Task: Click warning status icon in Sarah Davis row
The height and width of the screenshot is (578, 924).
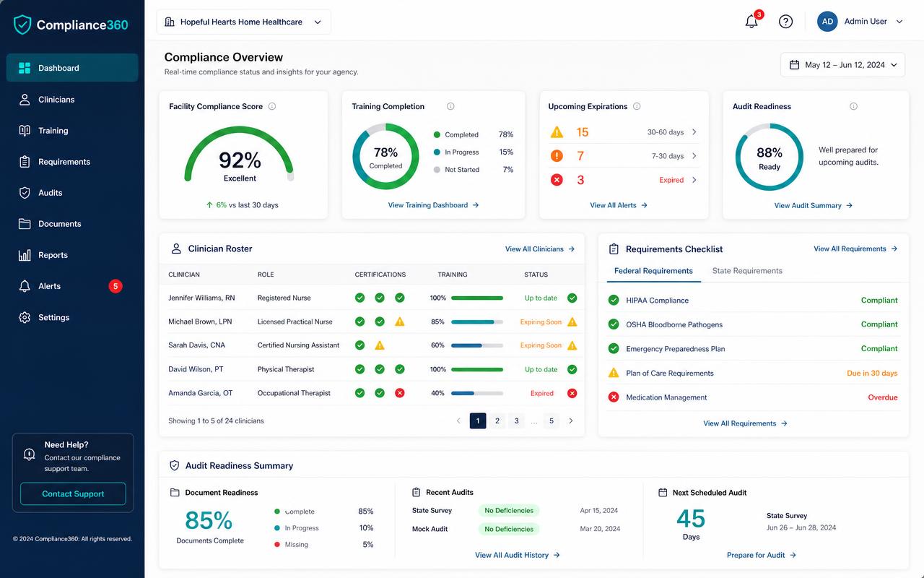Action: (572, 345)
